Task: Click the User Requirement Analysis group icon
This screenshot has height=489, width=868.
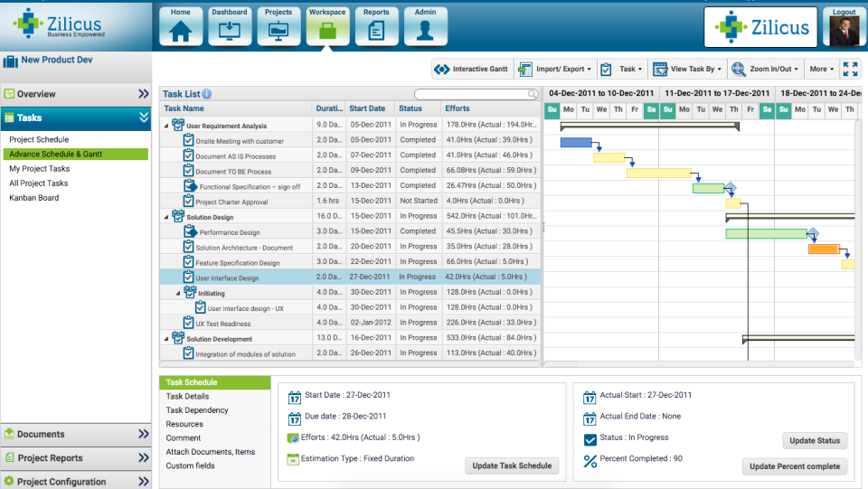Action: [178, 125]
